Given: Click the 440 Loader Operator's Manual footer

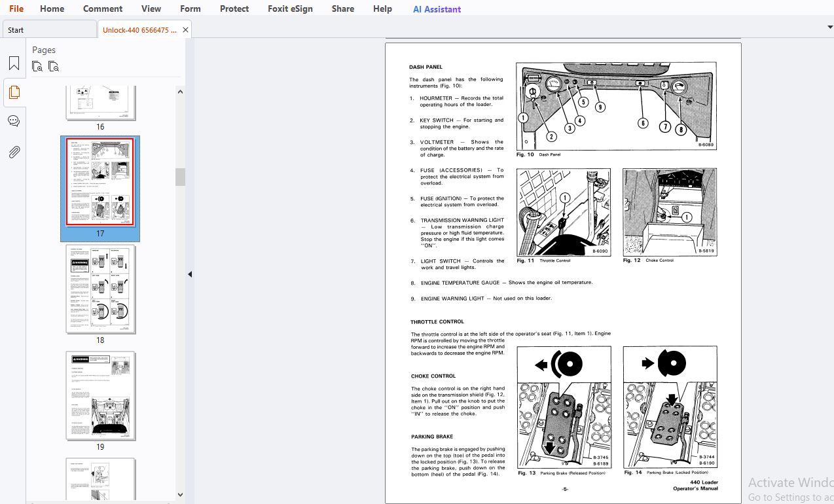Looking at the screenshot, I should [695, 486].
